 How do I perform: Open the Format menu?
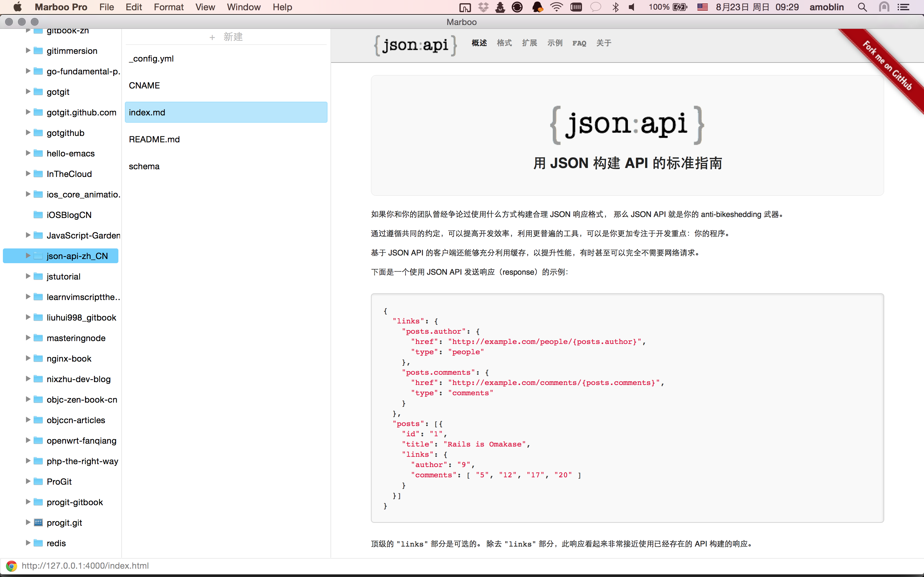tap(168, 7)
